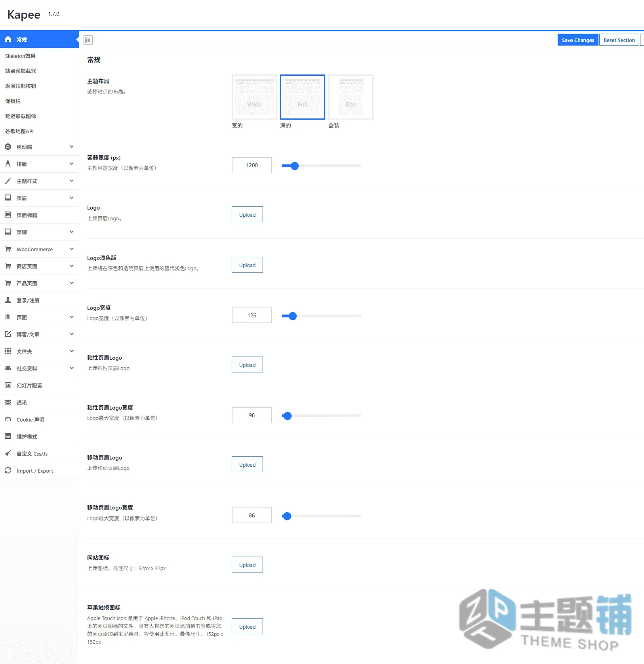Click the 页面标题 icon
Image resolution: width=644 pixels, height=664 pixels.
pos(8,215)
